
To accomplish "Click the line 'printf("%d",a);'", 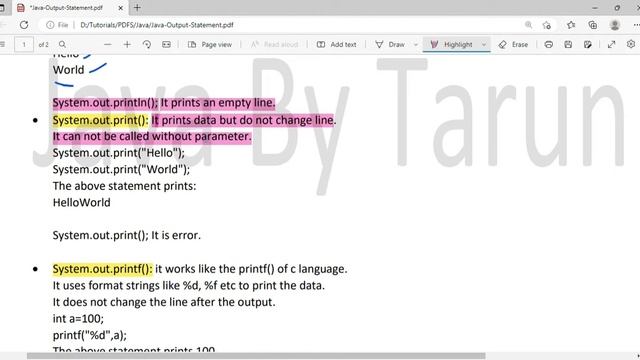I will tap(90, 335).
